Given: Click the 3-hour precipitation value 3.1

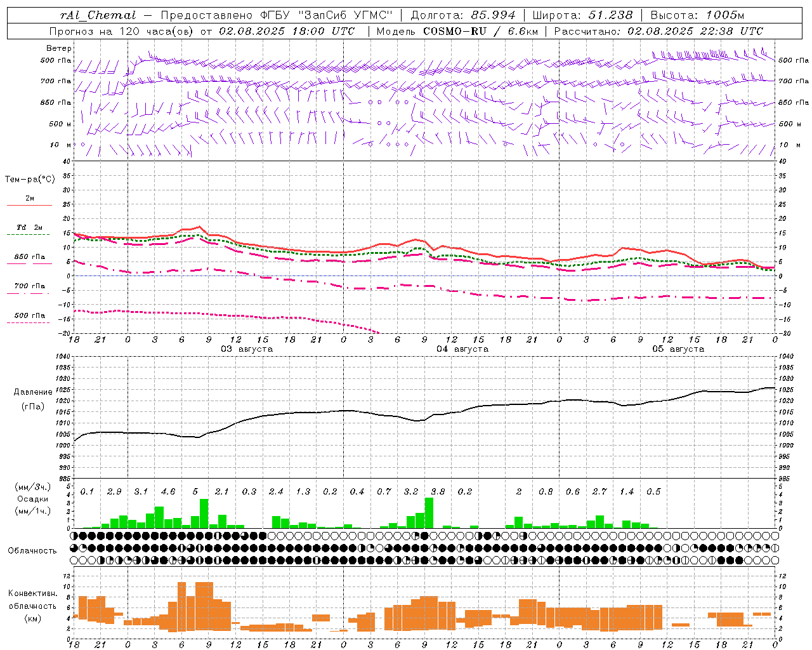Looking at the screenshot, I should (x=141, y=492).
